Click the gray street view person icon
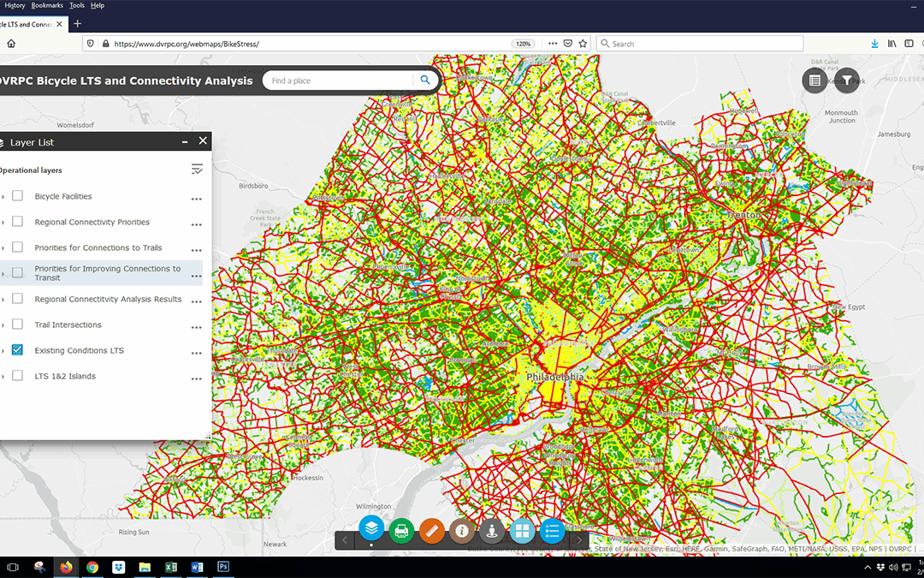 click(492, 531)
